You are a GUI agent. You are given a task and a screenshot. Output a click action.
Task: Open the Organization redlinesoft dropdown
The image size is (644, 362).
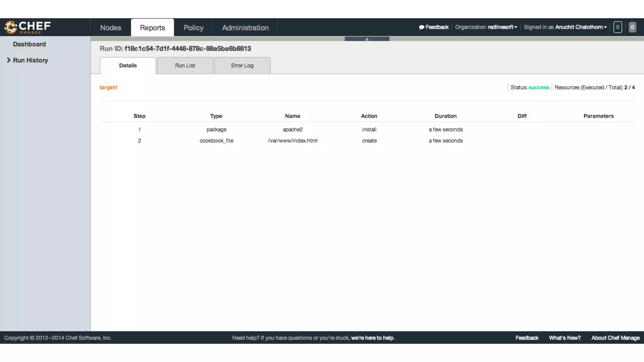point(502,27)
